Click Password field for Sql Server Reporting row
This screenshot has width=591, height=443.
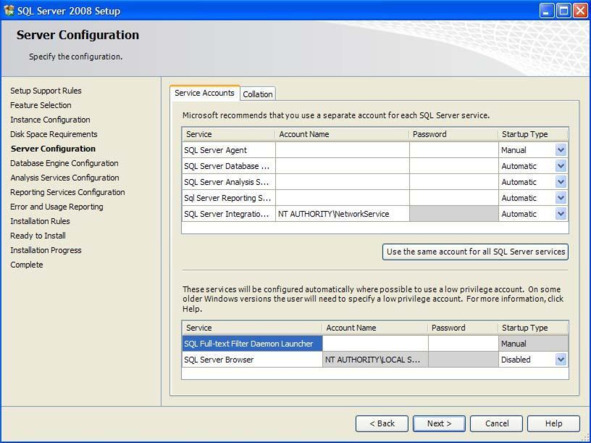coord(454,198)
